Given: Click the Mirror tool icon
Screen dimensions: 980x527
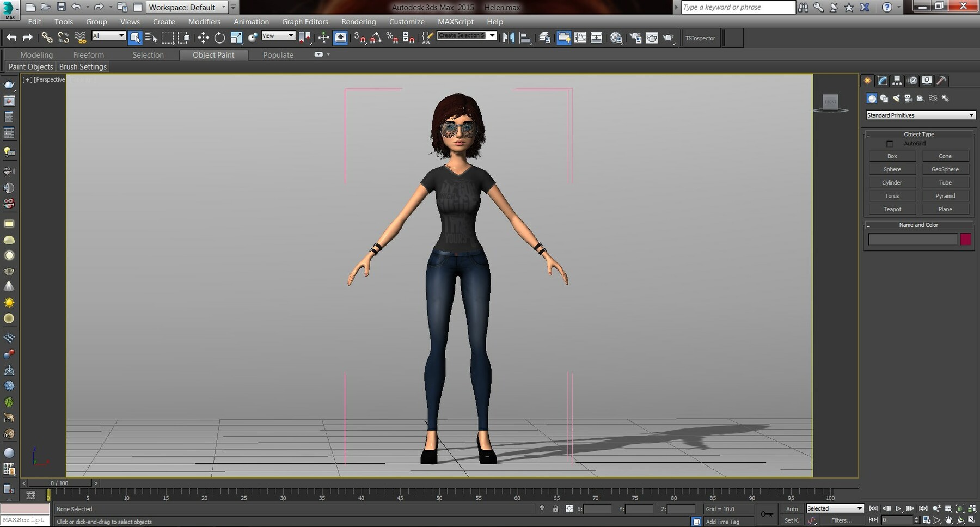Looking at the screenshot, I should [508, 38].
